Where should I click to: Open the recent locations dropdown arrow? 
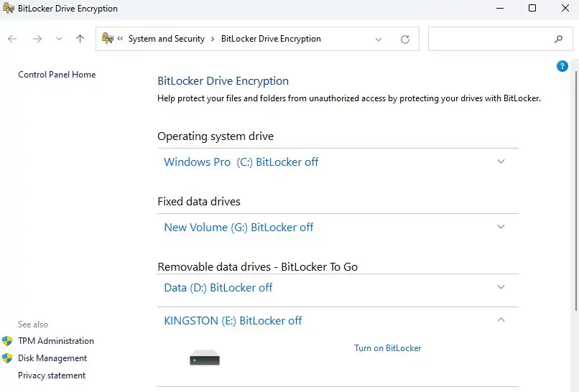point(59,39)
